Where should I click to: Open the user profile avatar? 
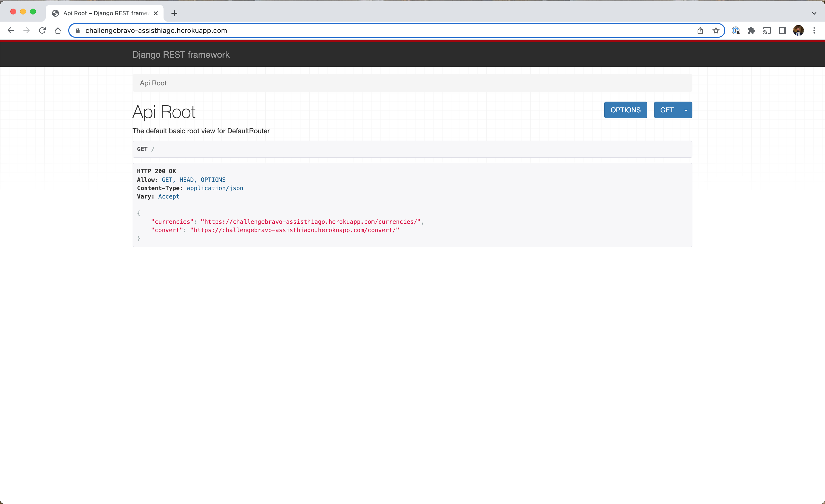798,30
